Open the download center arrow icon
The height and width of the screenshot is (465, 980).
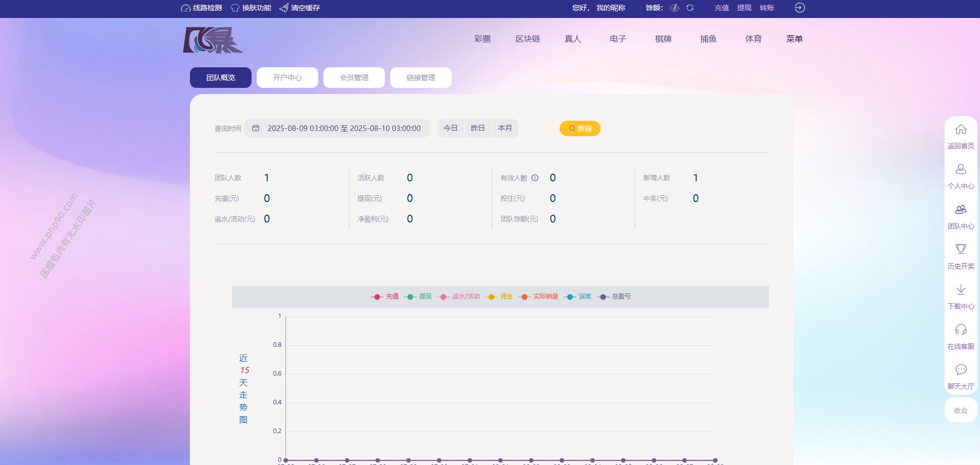coord(960,289)
